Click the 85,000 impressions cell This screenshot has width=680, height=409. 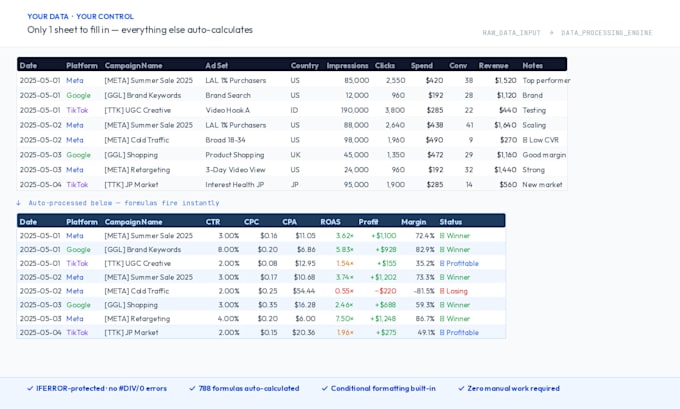pyautogui.click(x=356, y=80)
